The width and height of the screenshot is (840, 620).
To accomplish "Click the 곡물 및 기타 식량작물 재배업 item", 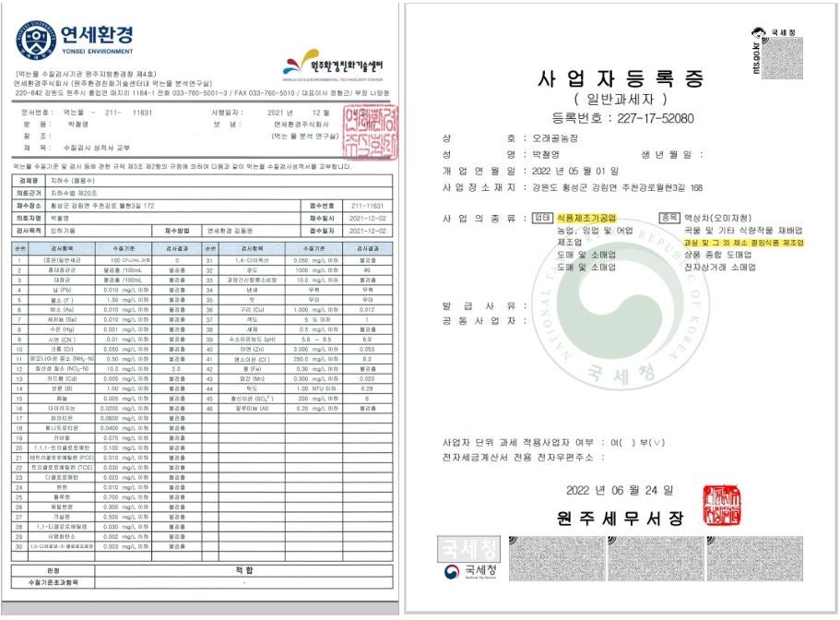I will point(743,231).
